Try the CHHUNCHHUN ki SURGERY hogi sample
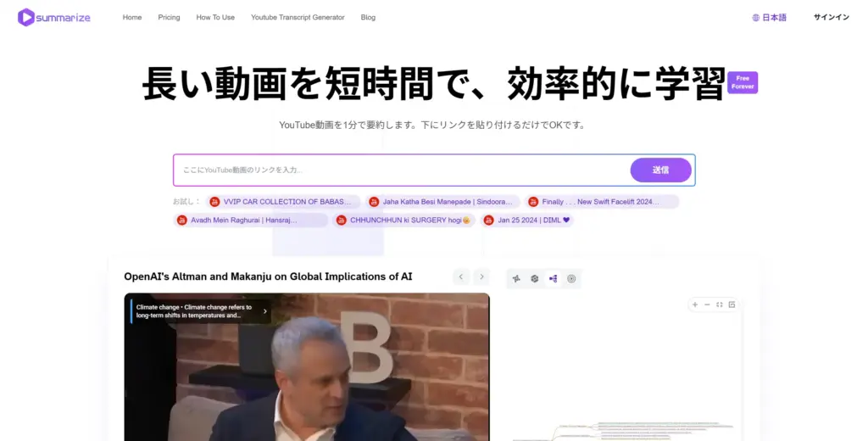 (x=404, y=220)
